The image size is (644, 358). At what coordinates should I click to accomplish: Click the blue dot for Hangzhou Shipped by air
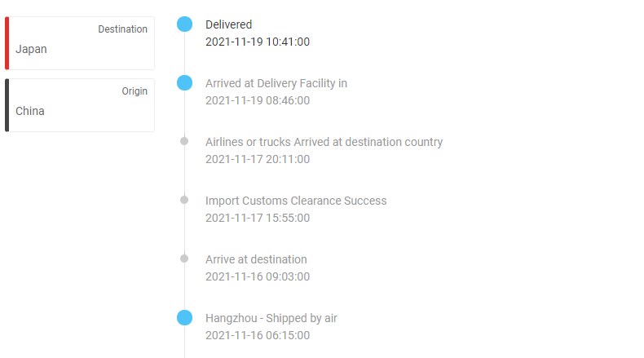pos(184,318)
